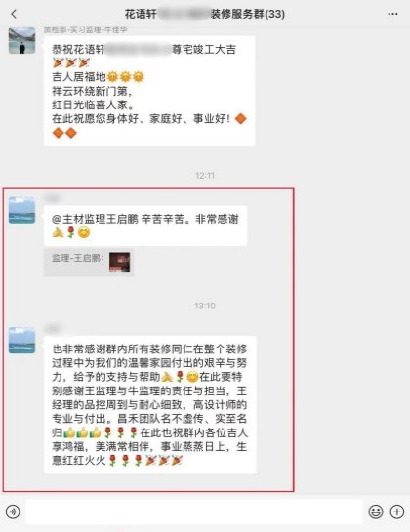Open the quoted image thumbnail from 王启鹏
Viewport: 410px width, 532px height.
119,262
